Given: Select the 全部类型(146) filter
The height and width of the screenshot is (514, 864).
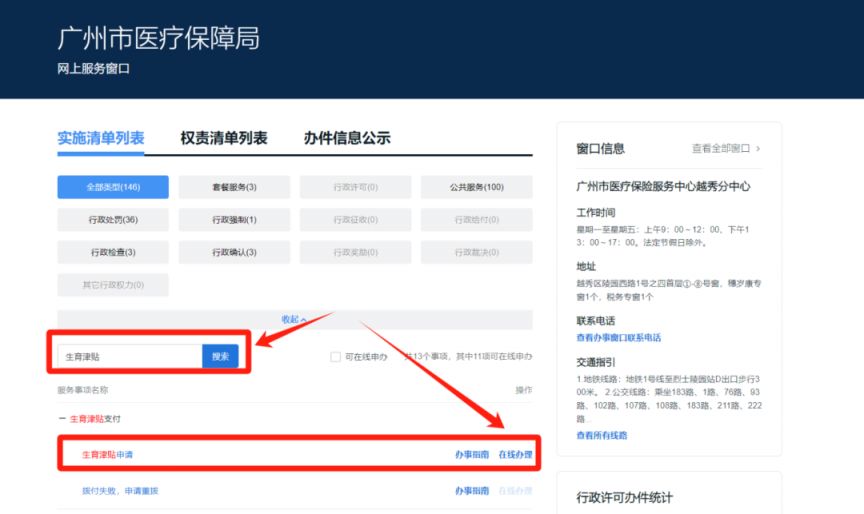Looking at the screenshot, I should (113, 187).
